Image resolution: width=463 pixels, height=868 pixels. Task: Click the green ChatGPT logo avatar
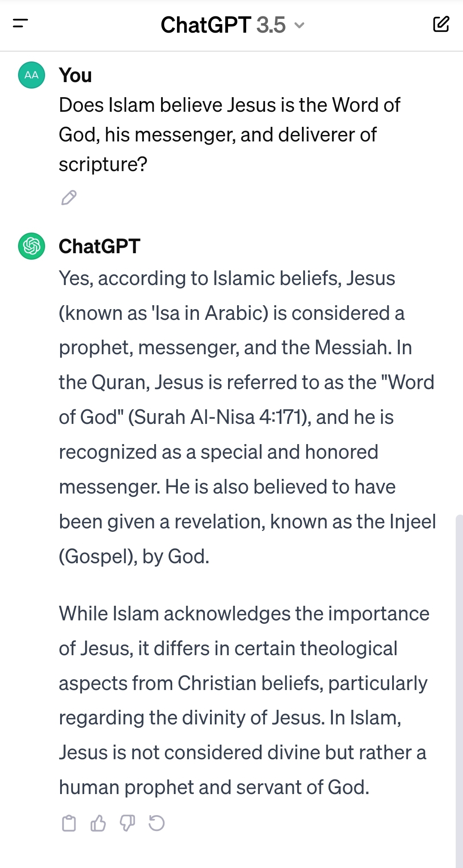click(31, 246)
